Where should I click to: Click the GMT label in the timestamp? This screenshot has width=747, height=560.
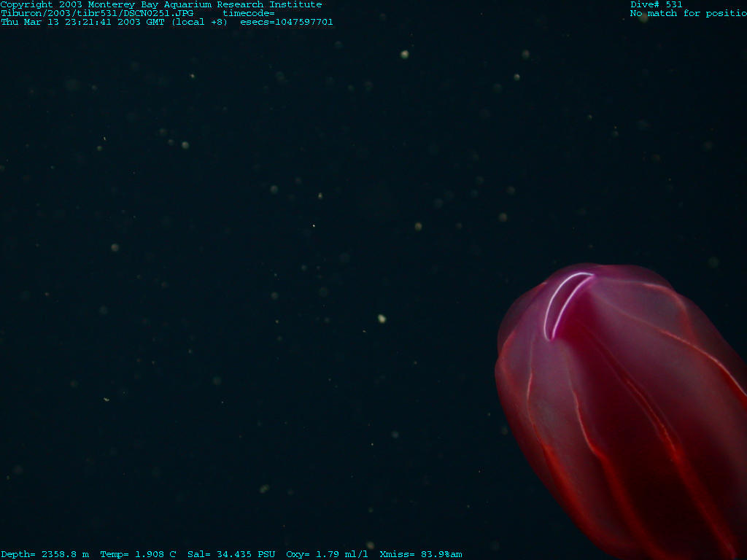click(155, 22)
